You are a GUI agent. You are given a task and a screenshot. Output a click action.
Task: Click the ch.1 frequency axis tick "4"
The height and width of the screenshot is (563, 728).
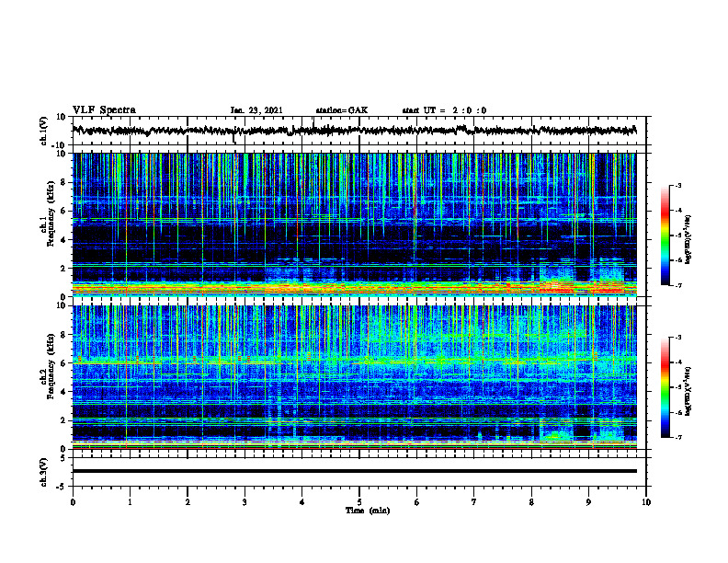64,240
